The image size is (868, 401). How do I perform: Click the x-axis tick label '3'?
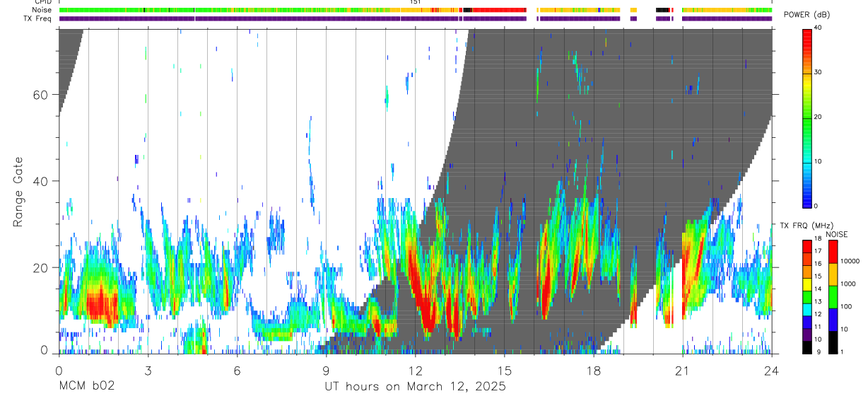[148, 371]
